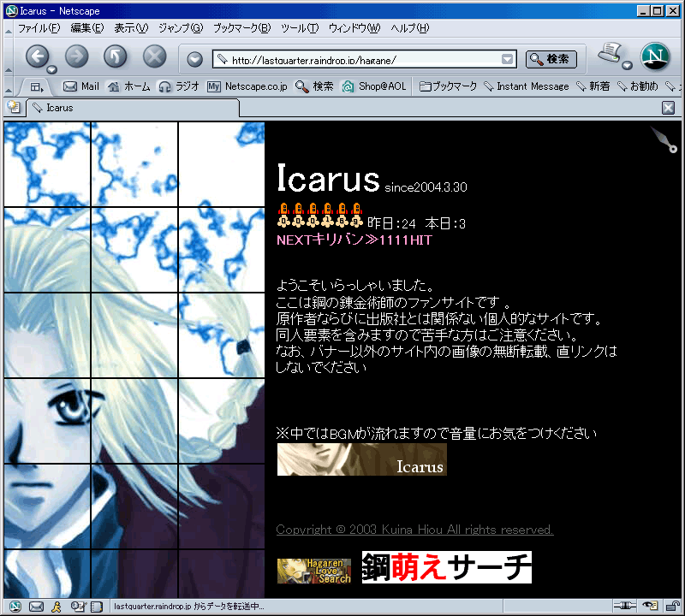Open the Mail bookmark in personal toolbar

(x=81, y=86)
